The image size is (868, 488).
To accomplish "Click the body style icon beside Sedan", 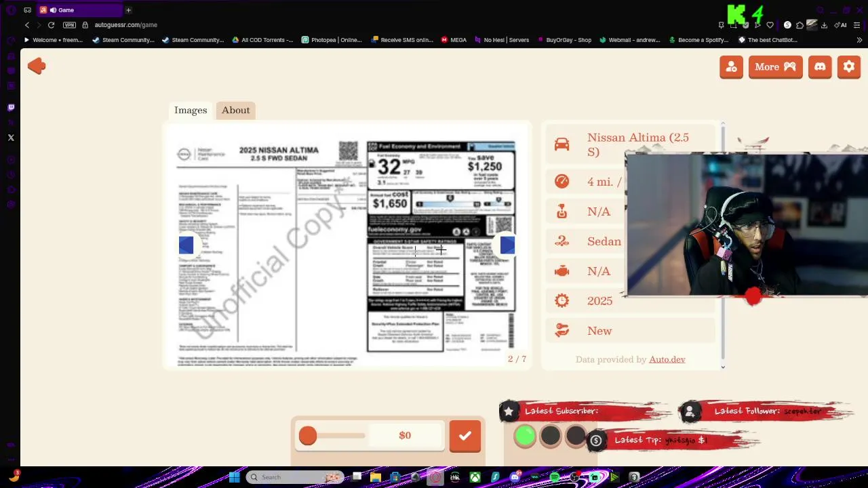I will (x=561, y=241).
